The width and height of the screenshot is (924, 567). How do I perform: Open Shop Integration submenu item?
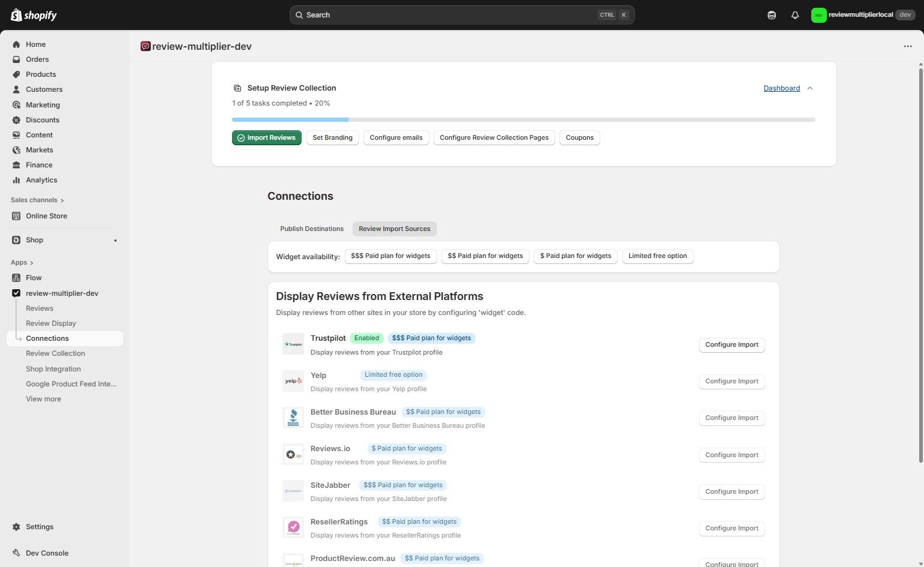[53, 369]
